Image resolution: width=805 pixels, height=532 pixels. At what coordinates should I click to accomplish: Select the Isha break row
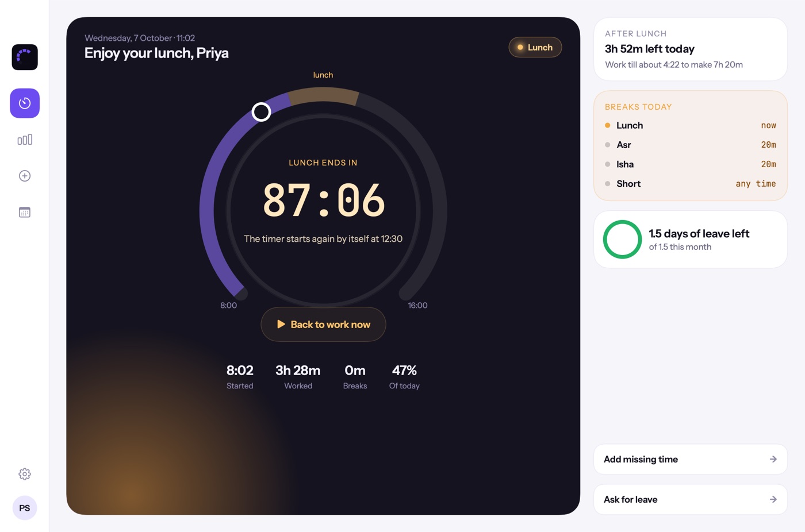(691, 164)
